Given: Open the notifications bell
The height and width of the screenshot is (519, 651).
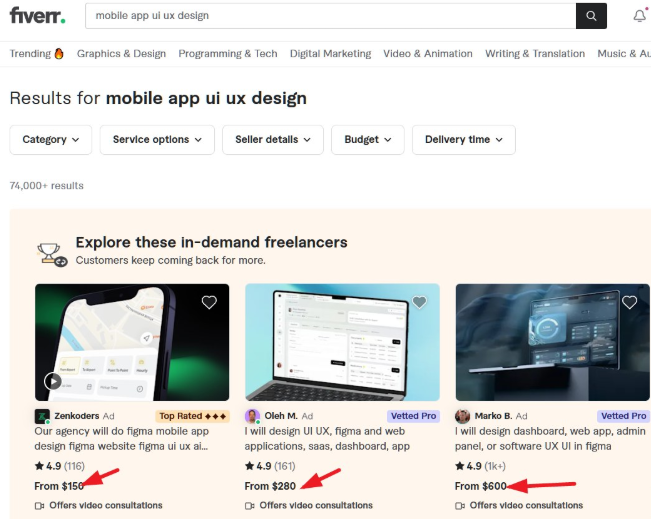Looking at the screenshot, I should 640,16.
